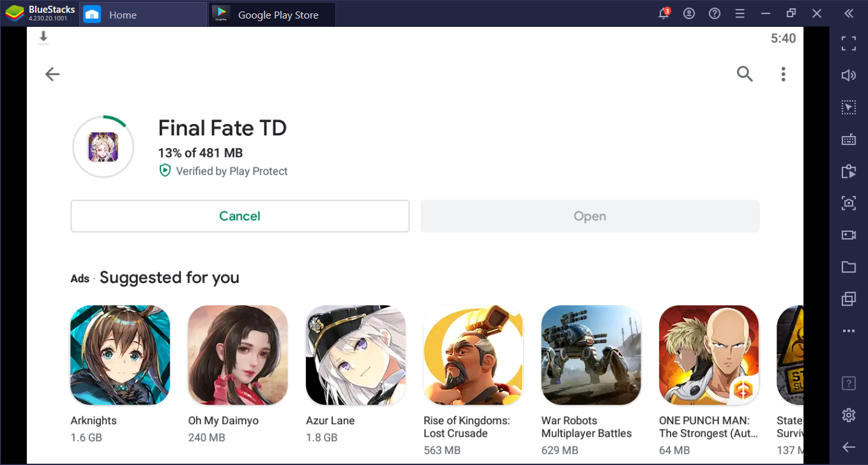Click the "5:40" clock text
Screen dimensions: 868x465
click(x=783, y=38)
